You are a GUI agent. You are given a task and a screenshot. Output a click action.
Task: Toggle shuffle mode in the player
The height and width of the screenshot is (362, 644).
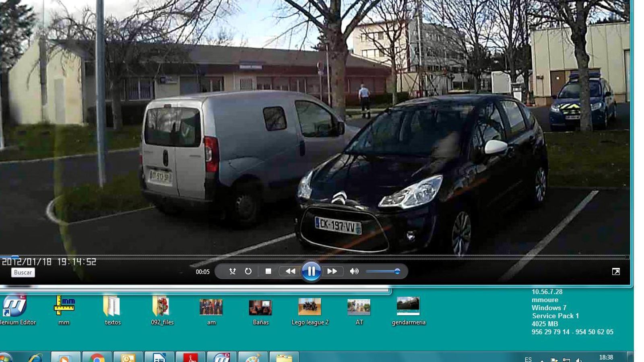click(x=232, y=271)
